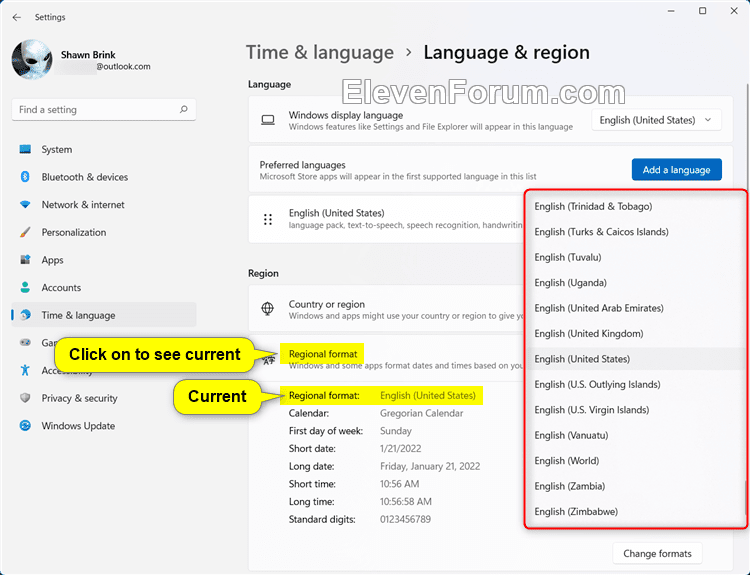Choose English (Trinidad & Tobago) option
This screenshot has height=575, width=750.
(635, 207)
